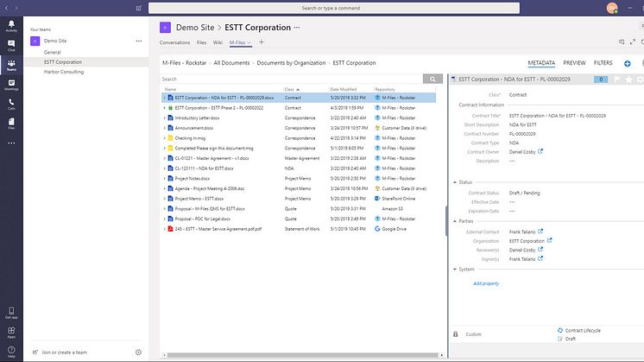Open Daniel Cosby contract owner link icon
This screenshot has width=644, height=362.
click(540, 151)
